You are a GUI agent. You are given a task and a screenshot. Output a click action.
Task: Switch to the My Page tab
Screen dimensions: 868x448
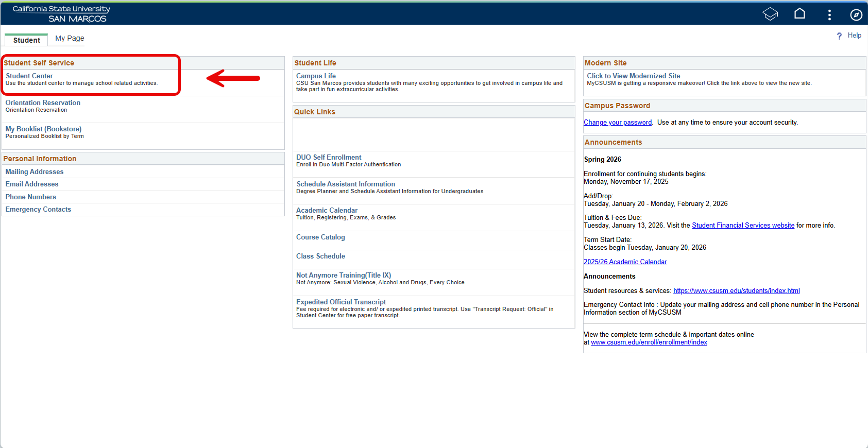click(x=70, y=38)
